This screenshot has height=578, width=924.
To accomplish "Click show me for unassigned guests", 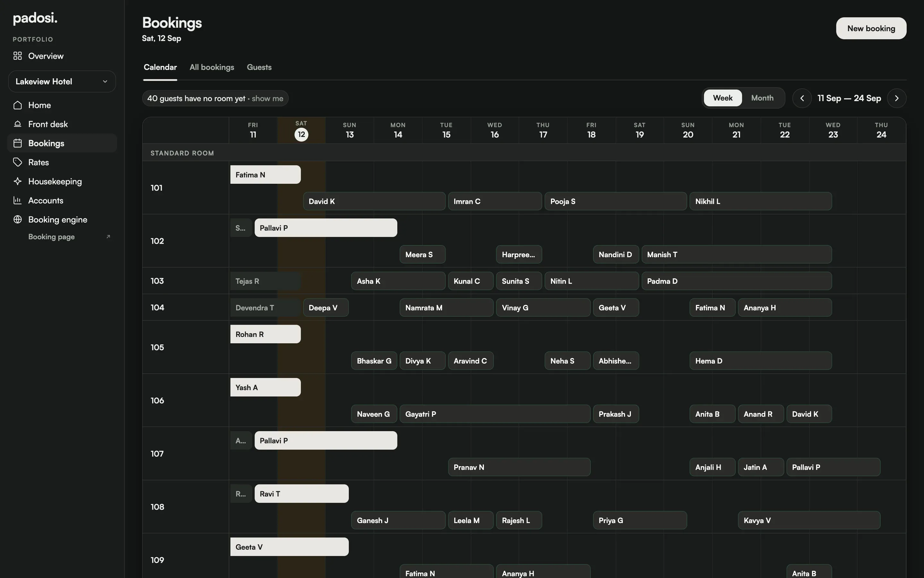I will tap(268, 99).
